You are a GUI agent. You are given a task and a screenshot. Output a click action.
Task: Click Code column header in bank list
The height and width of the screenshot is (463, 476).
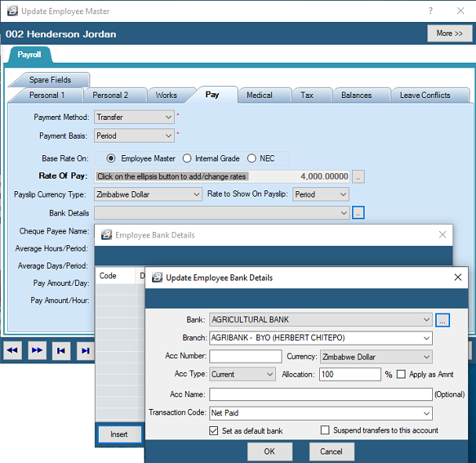pyautogui.click(x=115, y=276)
